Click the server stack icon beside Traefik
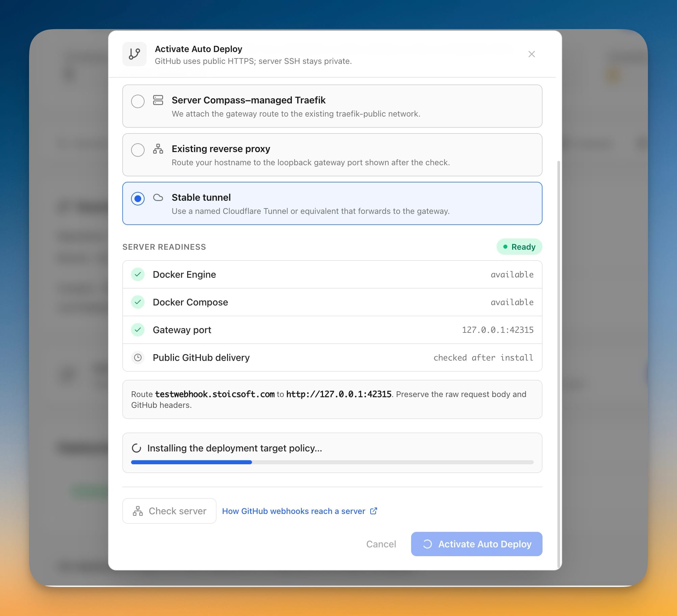Screen dimensions: 677x616 158,100
